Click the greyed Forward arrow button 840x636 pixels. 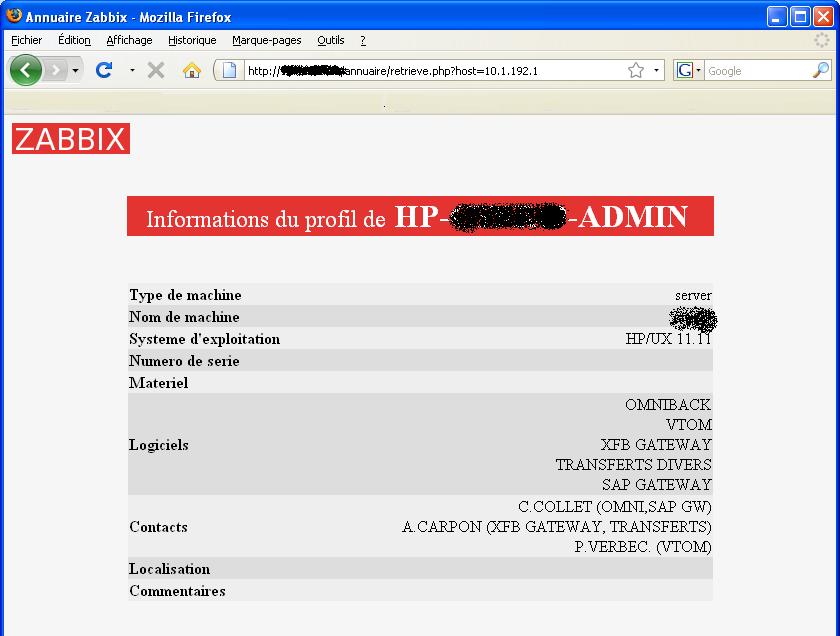55,70
